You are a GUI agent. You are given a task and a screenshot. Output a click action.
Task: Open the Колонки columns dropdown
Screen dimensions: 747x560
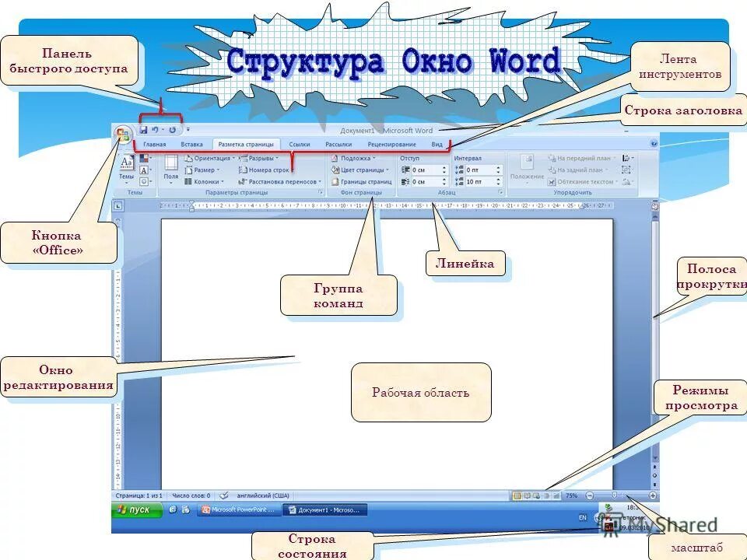(204, 181)
